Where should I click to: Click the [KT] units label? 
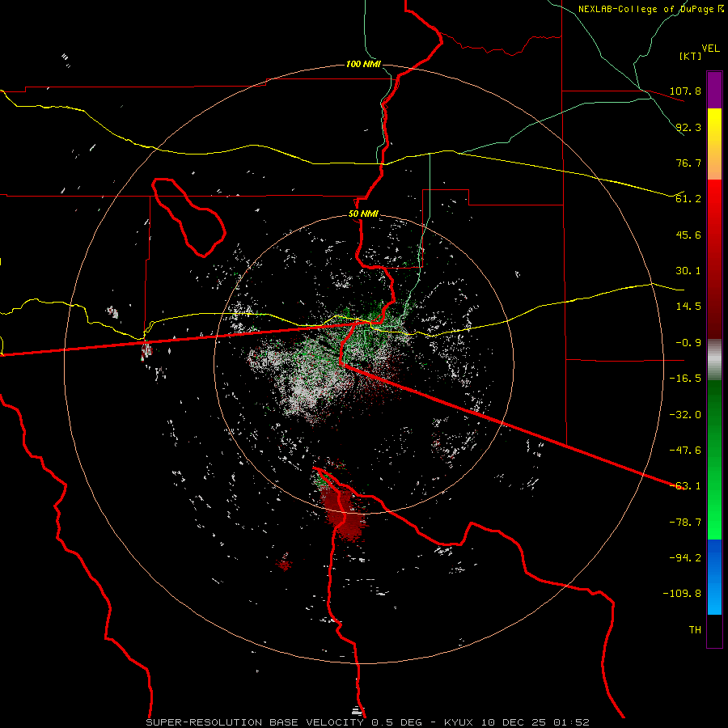691,56
